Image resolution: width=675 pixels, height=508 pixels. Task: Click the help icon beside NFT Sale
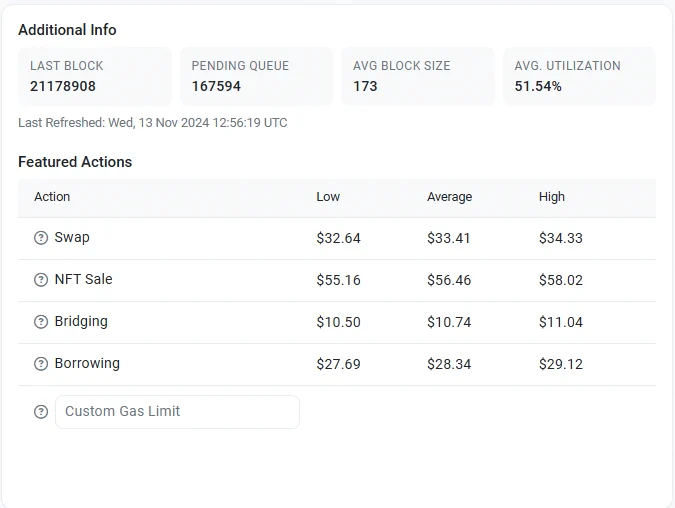click(x=41, y=280)
